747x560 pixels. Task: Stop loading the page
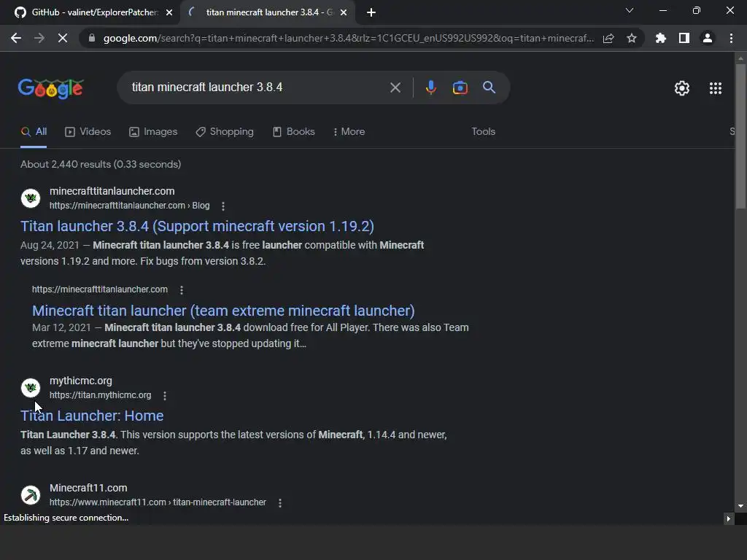[x=63, y=38]
